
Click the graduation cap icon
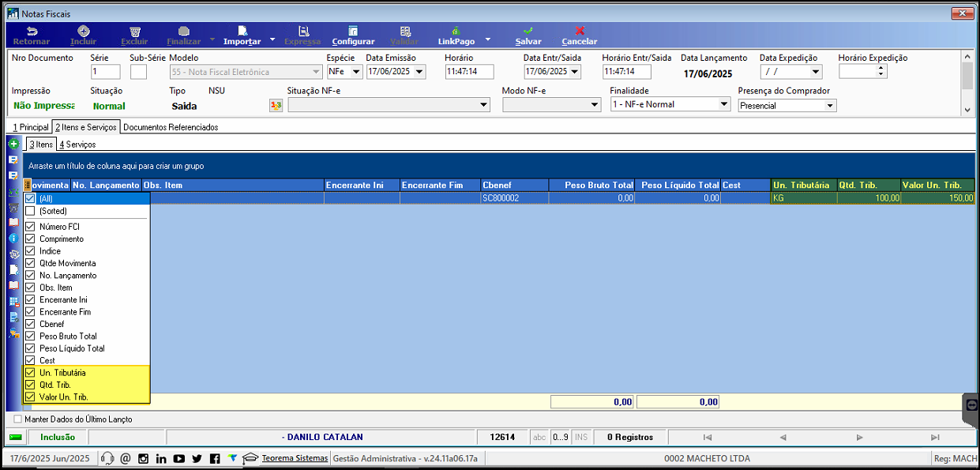(250, 458)
